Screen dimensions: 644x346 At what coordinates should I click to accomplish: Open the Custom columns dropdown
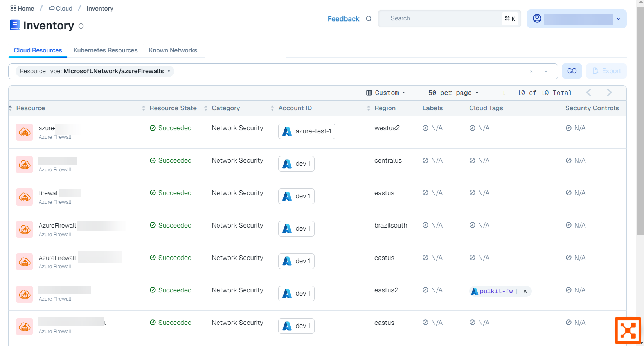click(386, 93)
